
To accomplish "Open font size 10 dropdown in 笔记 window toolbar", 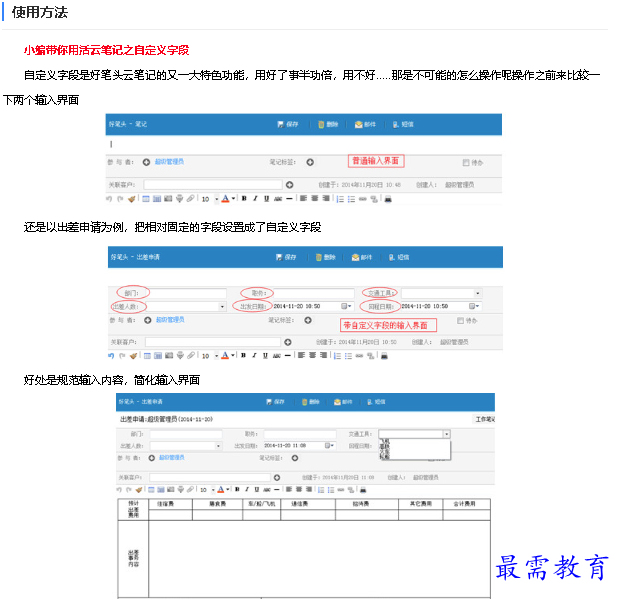I will 216,199.
